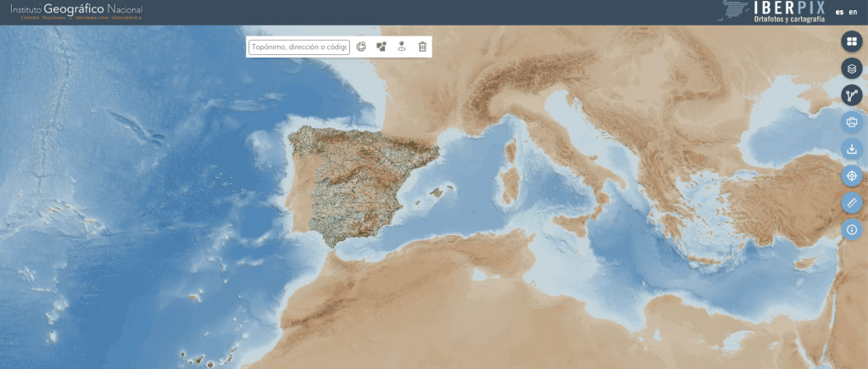This screenshot has width=868, height=369.
Task: Open the print map tool
Action: click(852, 122)
